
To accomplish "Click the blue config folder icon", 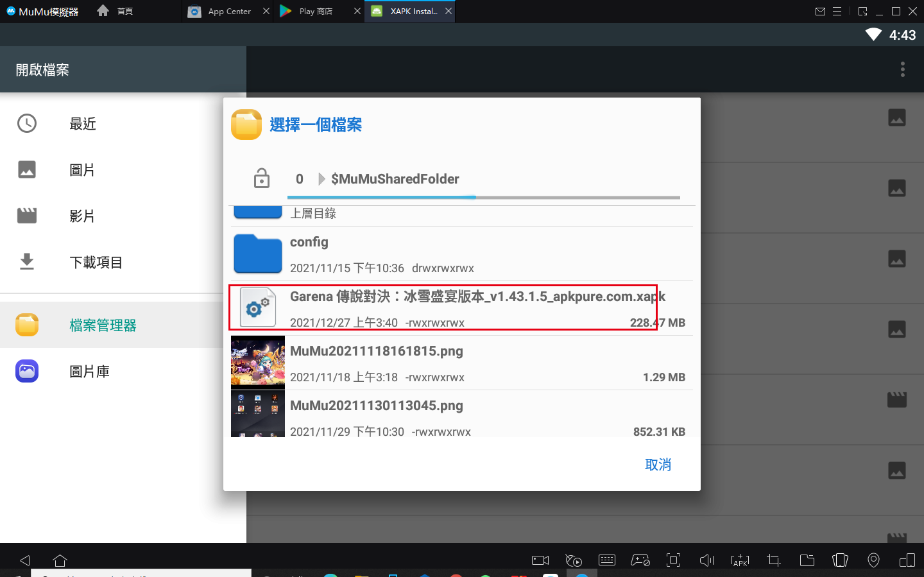I will coord(258,254).
